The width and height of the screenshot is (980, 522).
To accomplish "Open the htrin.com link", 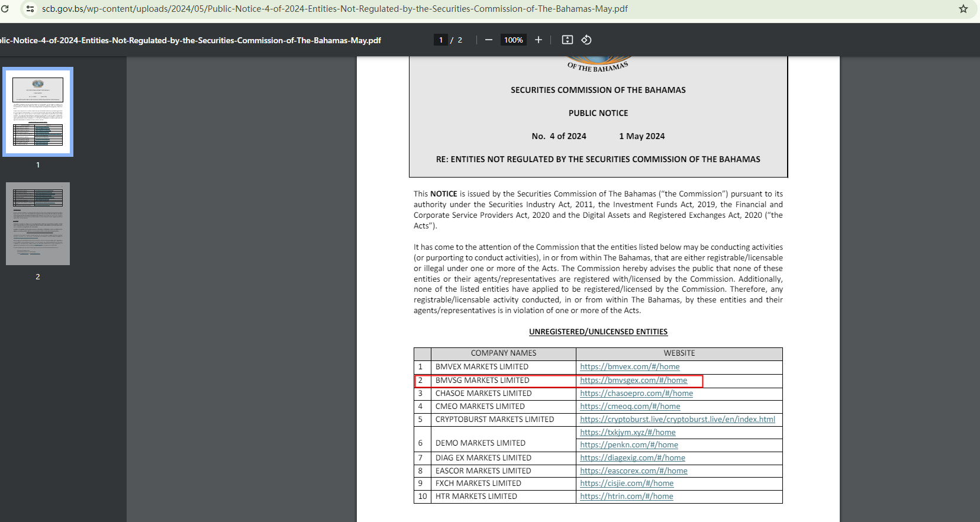I will pos(626,497).
